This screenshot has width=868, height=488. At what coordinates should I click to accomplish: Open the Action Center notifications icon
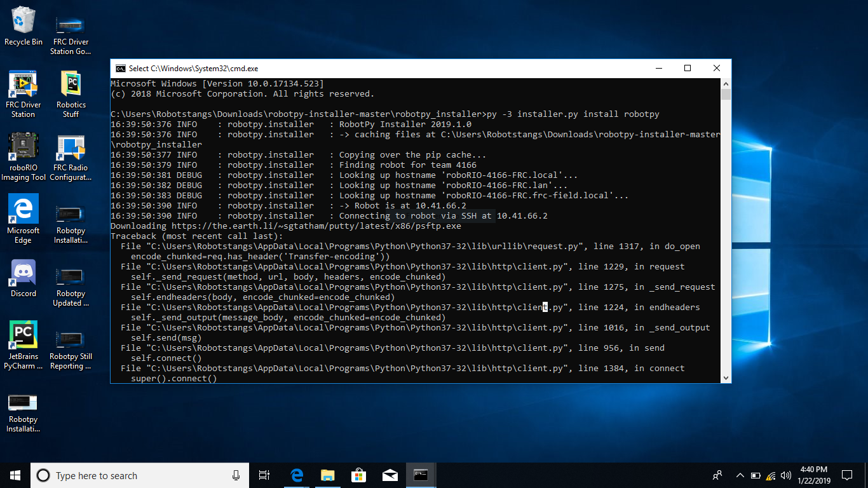point(846,475)
